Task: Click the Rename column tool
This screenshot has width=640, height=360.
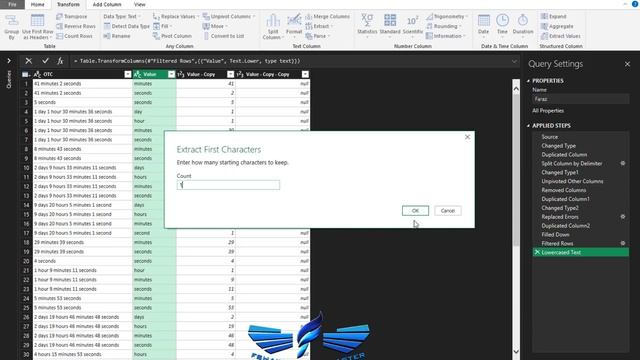Action: click(117, 36)
